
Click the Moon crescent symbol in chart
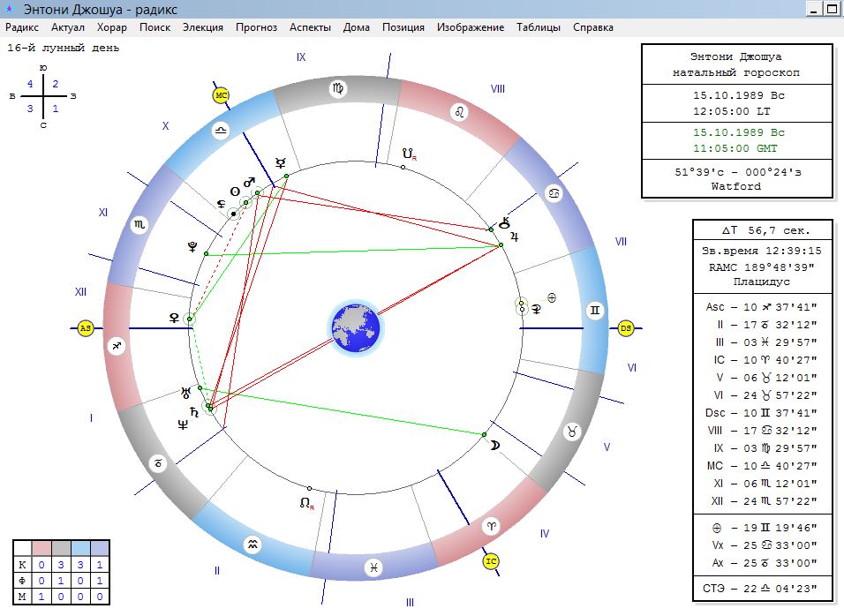point(495,446)
